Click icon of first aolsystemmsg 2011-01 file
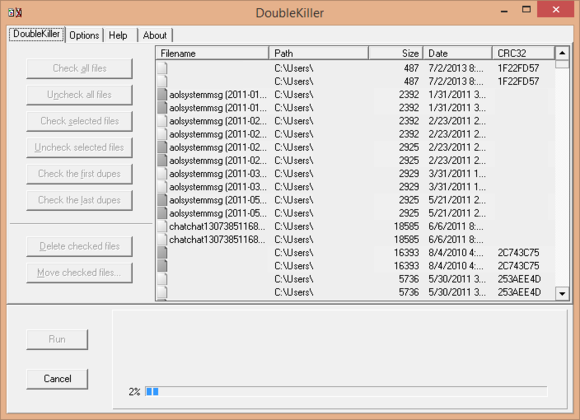Image resolution: width=580 pixels, height=420 pixels. 162,95
